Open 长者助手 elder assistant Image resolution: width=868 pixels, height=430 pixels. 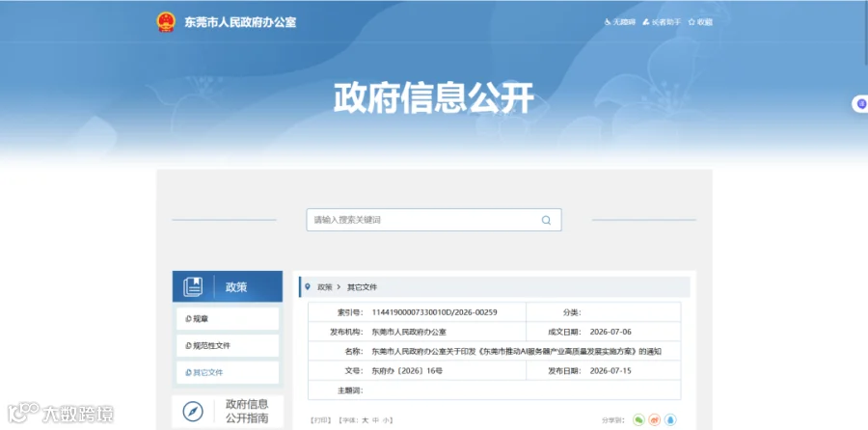click(662, 22)
